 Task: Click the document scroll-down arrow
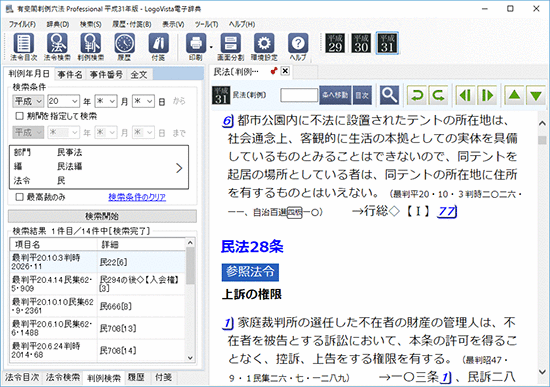[542, 372]
